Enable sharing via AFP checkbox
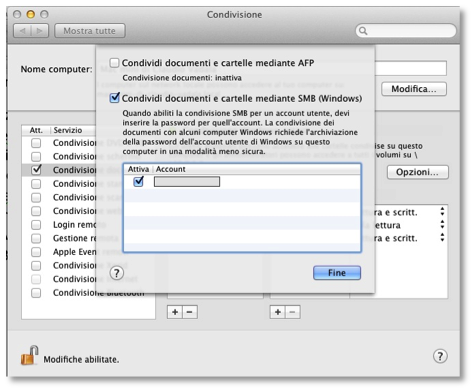This screenshot has height=391, width=474. [114, 63]
